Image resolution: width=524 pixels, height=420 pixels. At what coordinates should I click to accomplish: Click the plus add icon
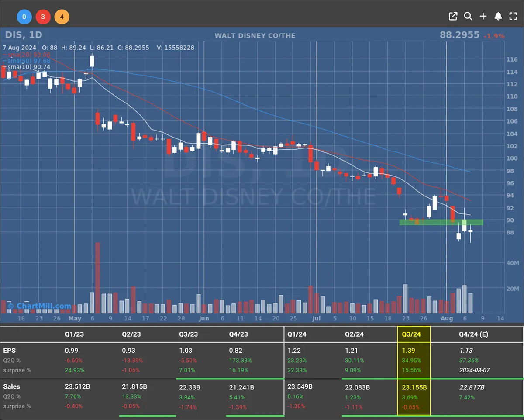point(483,16)
